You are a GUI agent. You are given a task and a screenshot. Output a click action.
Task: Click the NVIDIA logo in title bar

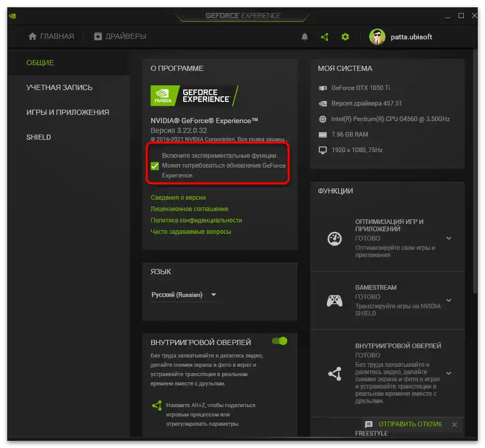coord(12,16)
